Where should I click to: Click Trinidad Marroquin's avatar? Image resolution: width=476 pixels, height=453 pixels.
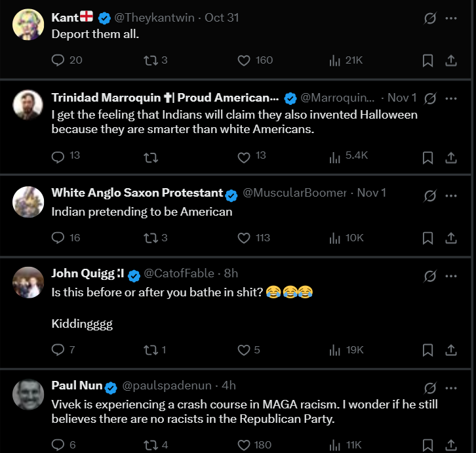(28, 104)
